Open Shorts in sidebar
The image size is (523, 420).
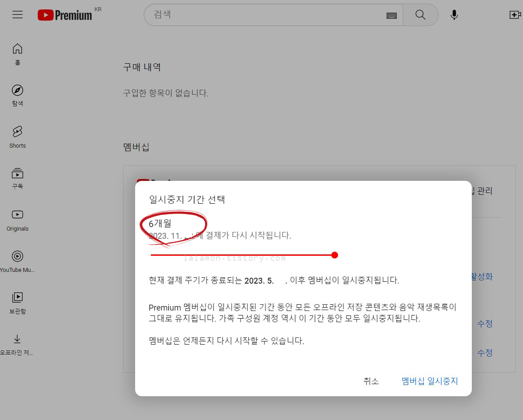(x=18, y=137)
